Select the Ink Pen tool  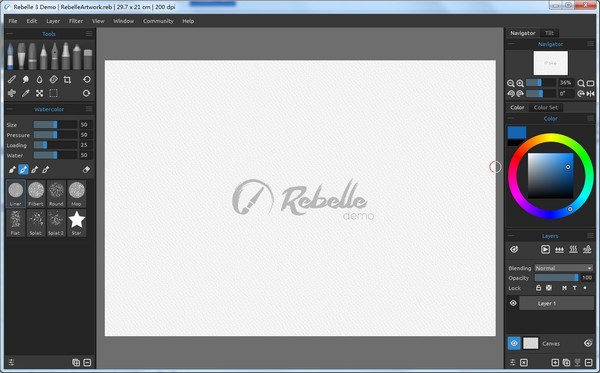(x=55, y=56)
